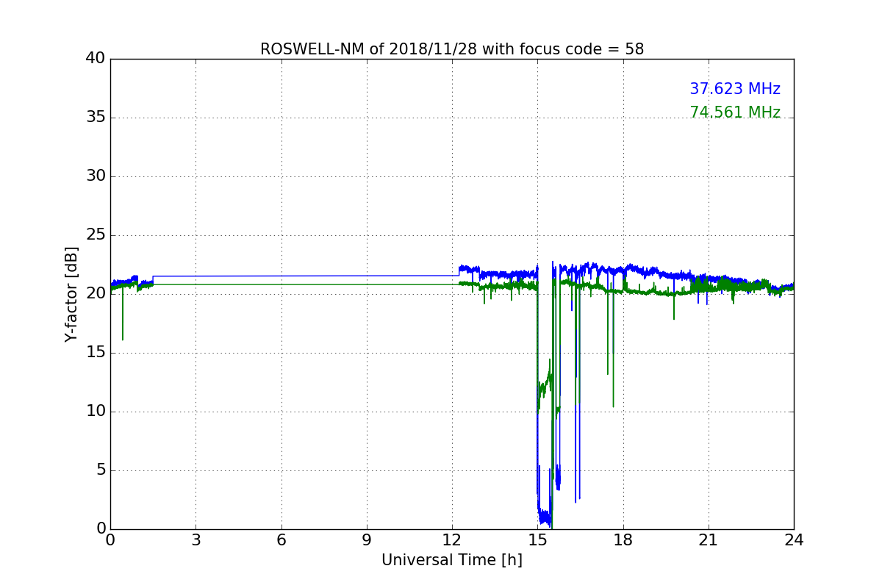Click x-axis tick label 12
882x588 pixels.
[x=452, y=540]
